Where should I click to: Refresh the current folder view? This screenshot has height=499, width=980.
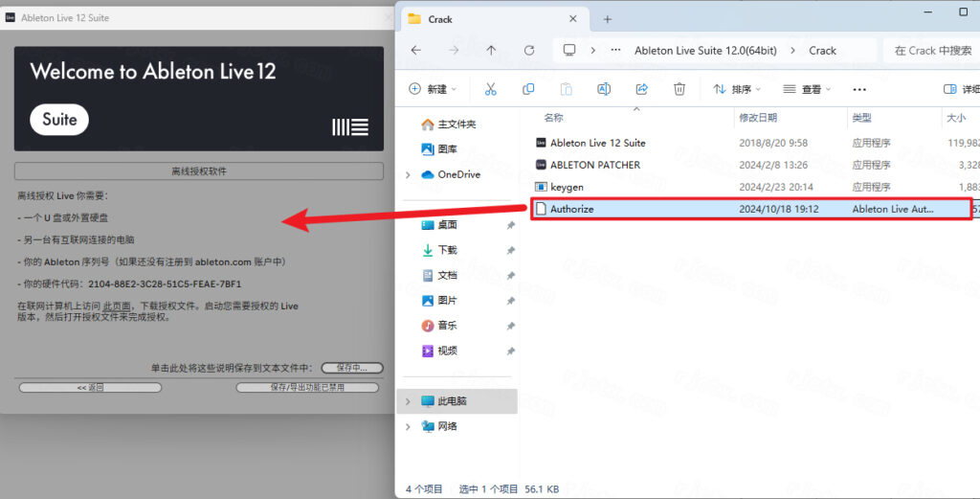[529, 51]
